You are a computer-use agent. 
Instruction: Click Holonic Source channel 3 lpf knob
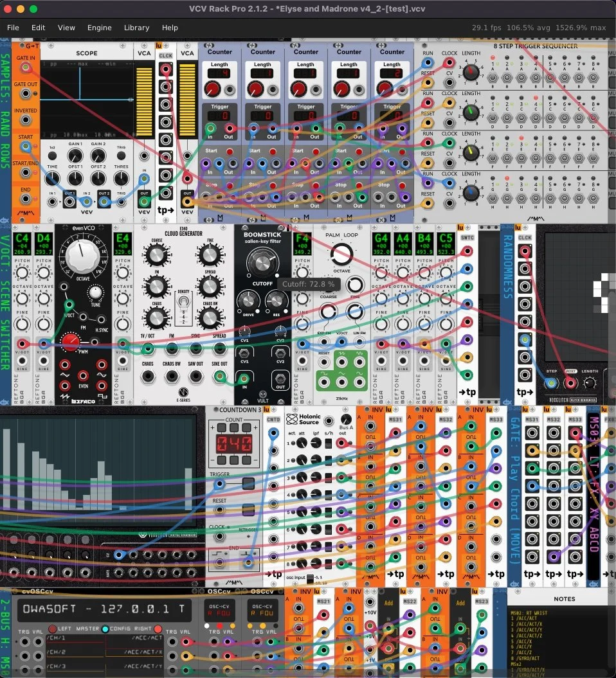(316, 477)
